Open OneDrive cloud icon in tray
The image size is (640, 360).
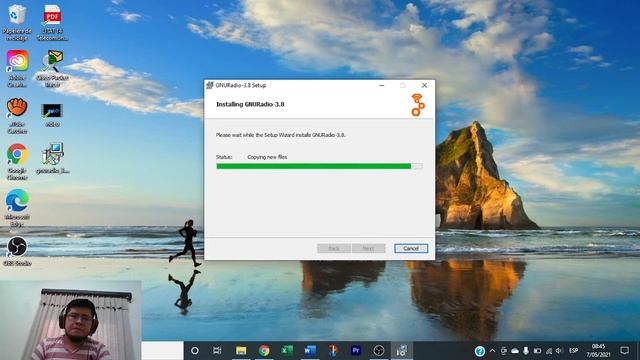(x=515, y=351)
